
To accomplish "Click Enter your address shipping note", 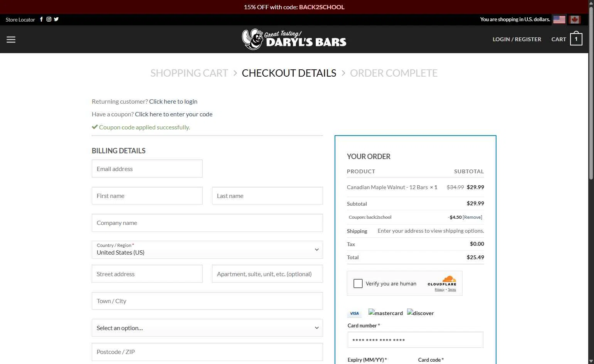I will [x=431, y=231].
